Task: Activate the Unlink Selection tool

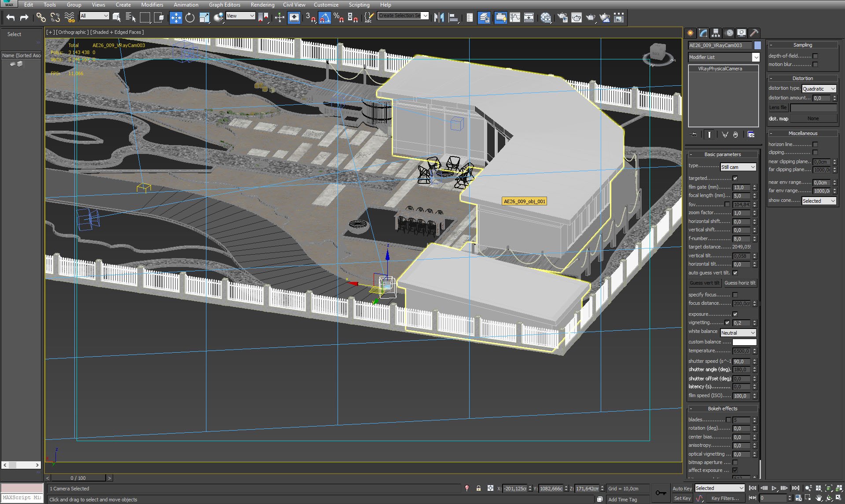Action: (x=55, y=18)
